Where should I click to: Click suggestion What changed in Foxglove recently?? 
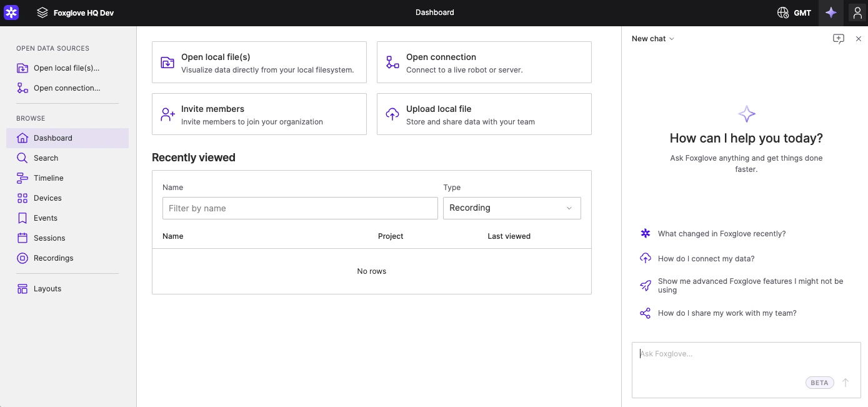point(722,234)
